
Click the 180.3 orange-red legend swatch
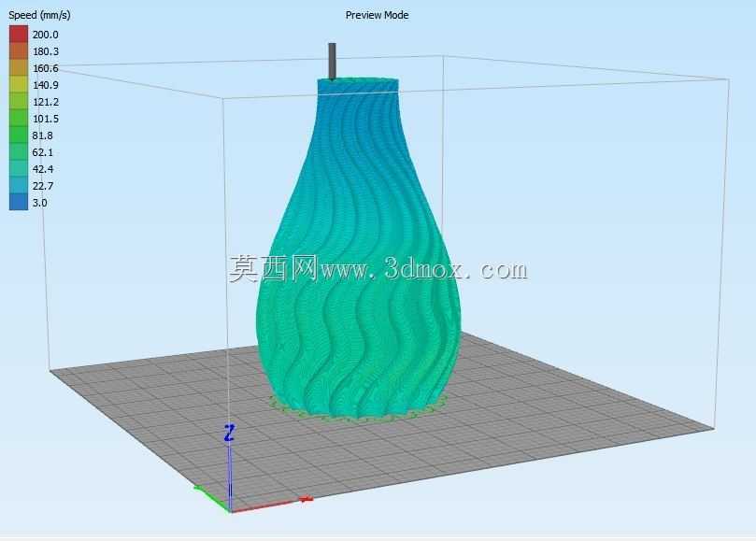click(x=19, y=51)
